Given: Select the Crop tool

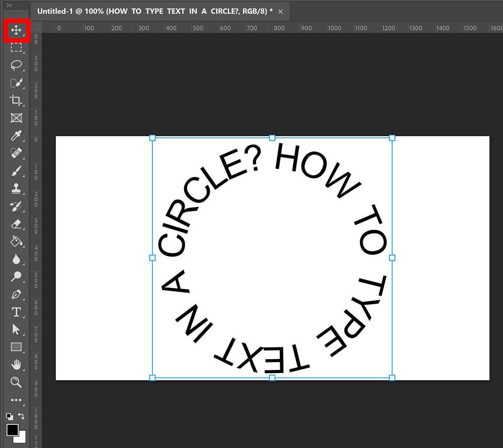Looking at the screenshot, I should [16, 101].
